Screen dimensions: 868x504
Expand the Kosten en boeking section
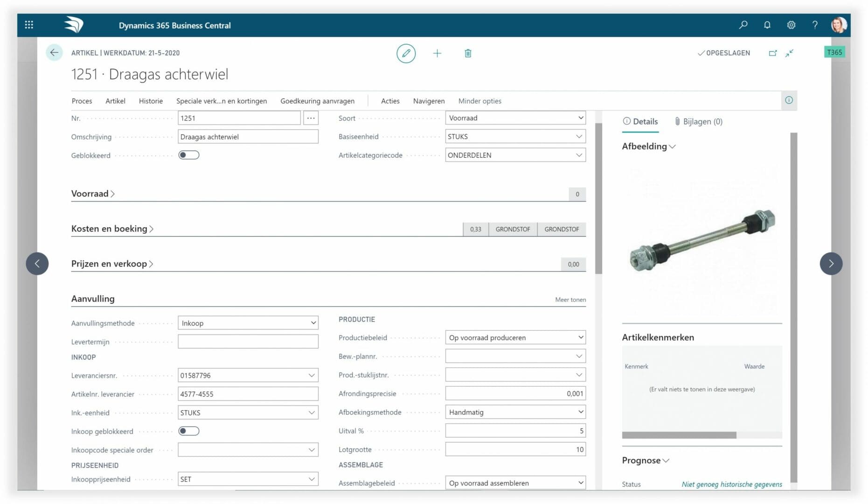tap(112, 229)
